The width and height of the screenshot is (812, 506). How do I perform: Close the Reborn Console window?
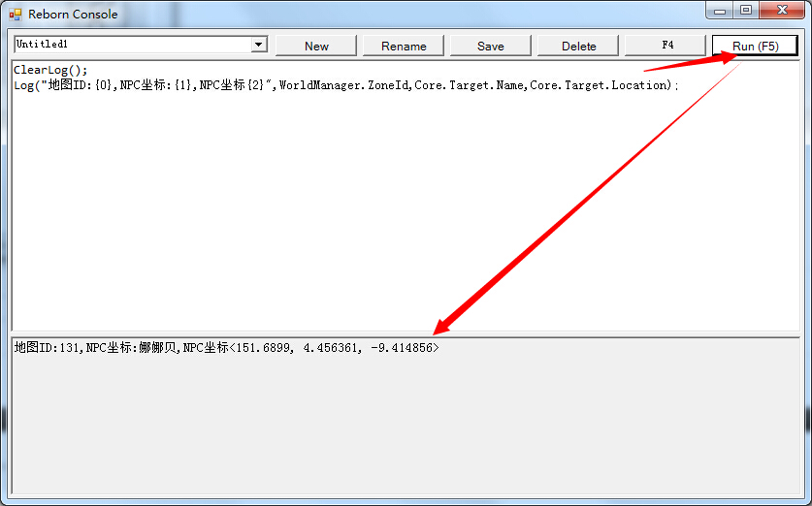pyautogui.click(x=782, y=10)
